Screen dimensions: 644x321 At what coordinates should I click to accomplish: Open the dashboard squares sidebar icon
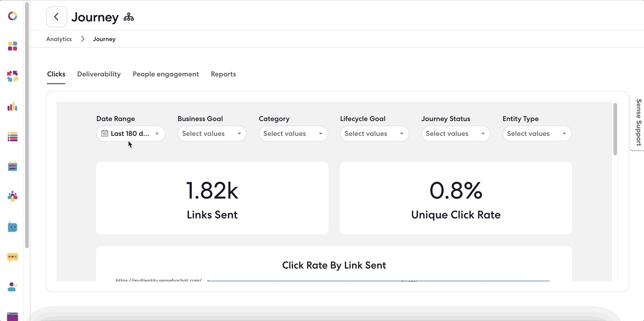point(13,46)
